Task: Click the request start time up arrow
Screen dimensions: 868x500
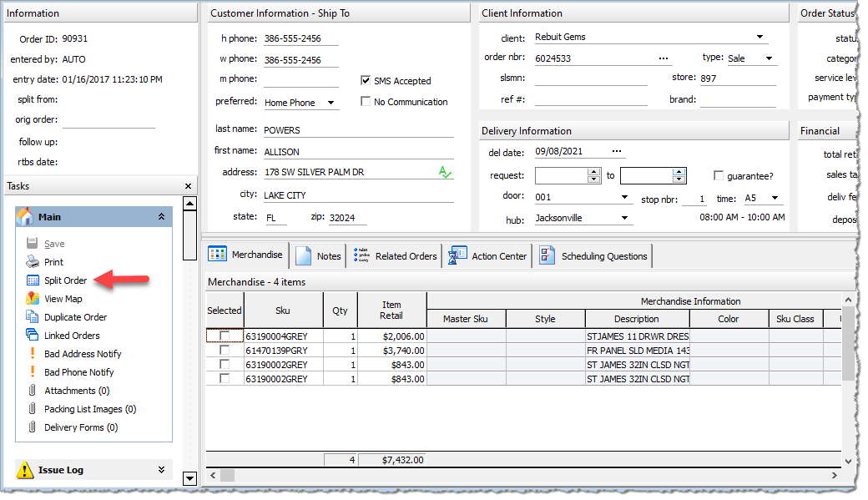Action: (593, 172)
